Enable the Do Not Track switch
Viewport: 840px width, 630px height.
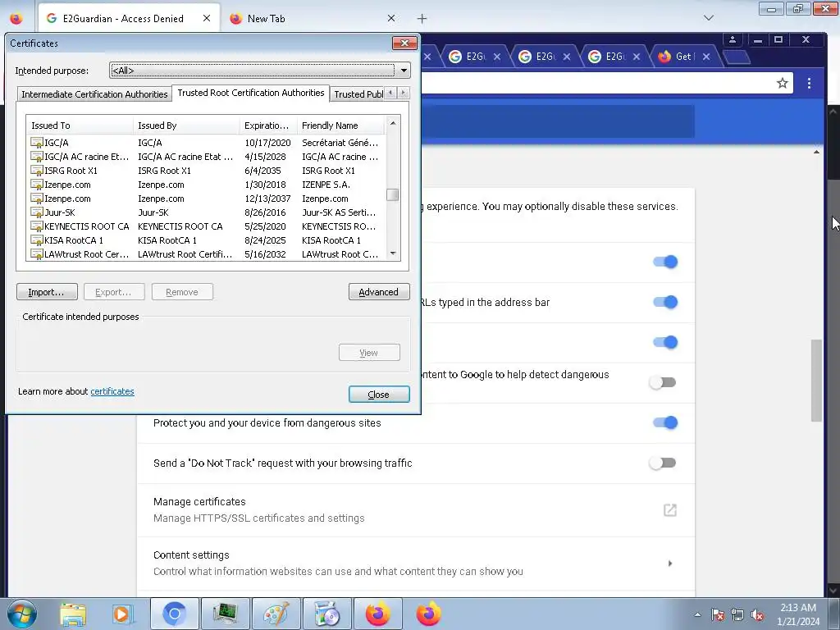click(x=663, y=463)
